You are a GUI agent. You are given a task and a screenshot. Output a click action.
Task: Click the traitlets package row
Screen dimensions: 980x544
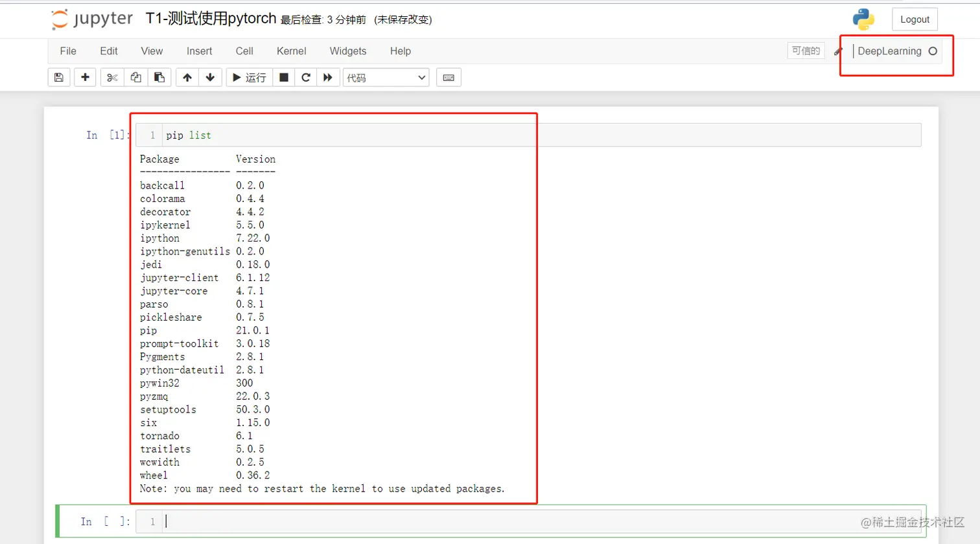(202, 449)
